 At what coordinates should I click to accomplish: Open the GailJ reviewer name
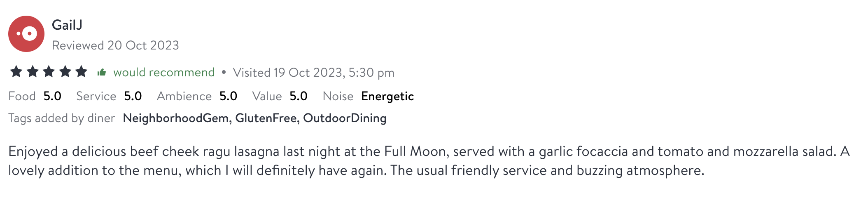pos(67,25)
